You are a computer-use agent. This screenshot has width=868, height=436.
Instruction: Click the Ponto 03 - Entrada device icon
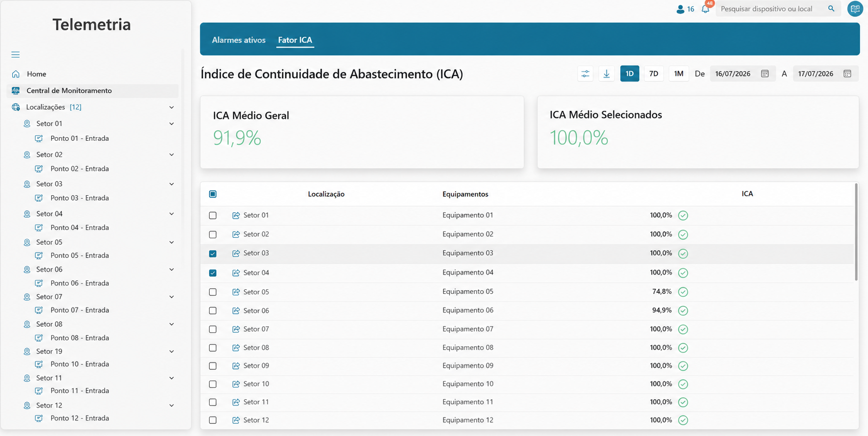click(x=39, y=198)
